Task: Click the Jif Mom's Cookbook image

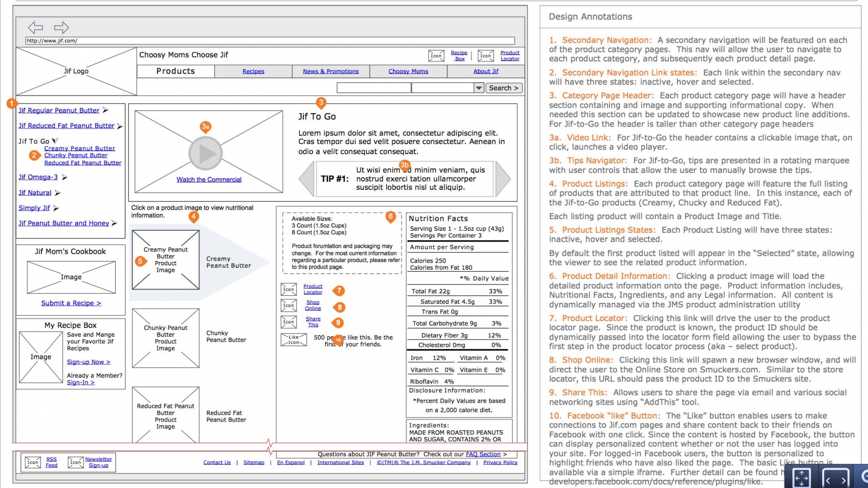Action: point(71,277)
